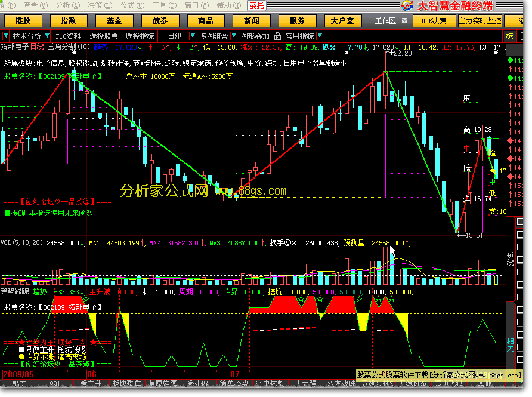Click the 选择股票 toolbar item

coord(104,36)
